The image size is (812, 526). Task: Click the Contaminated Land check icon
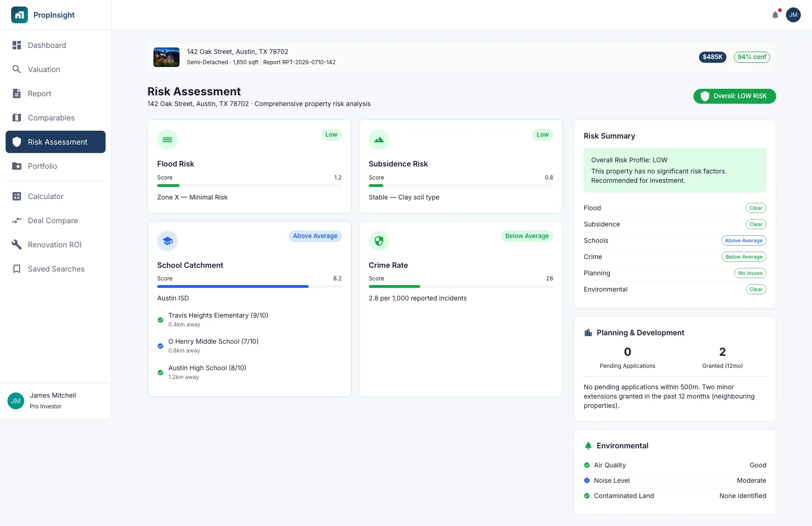tap(587, 496)
